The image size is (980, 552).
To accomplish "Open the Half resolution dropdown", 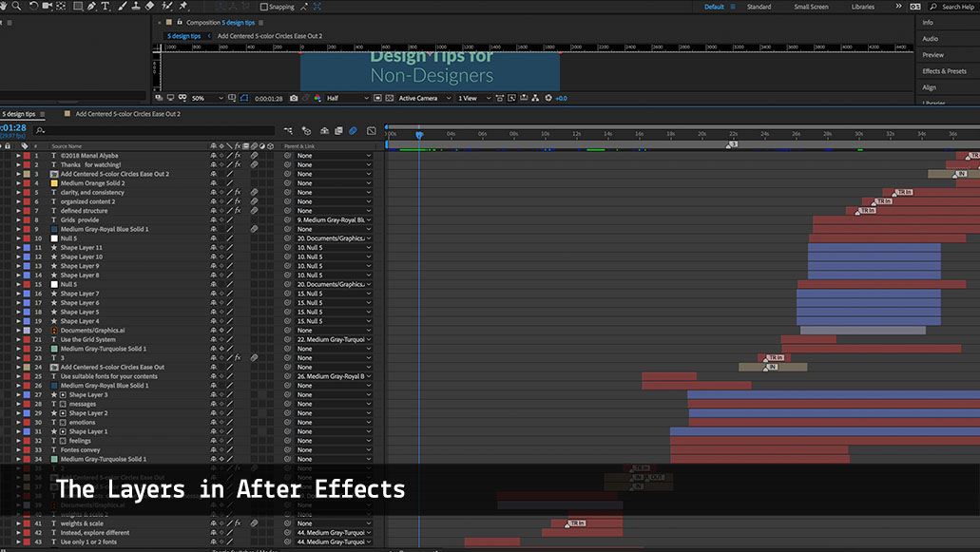I will click(x=347, y=98).
